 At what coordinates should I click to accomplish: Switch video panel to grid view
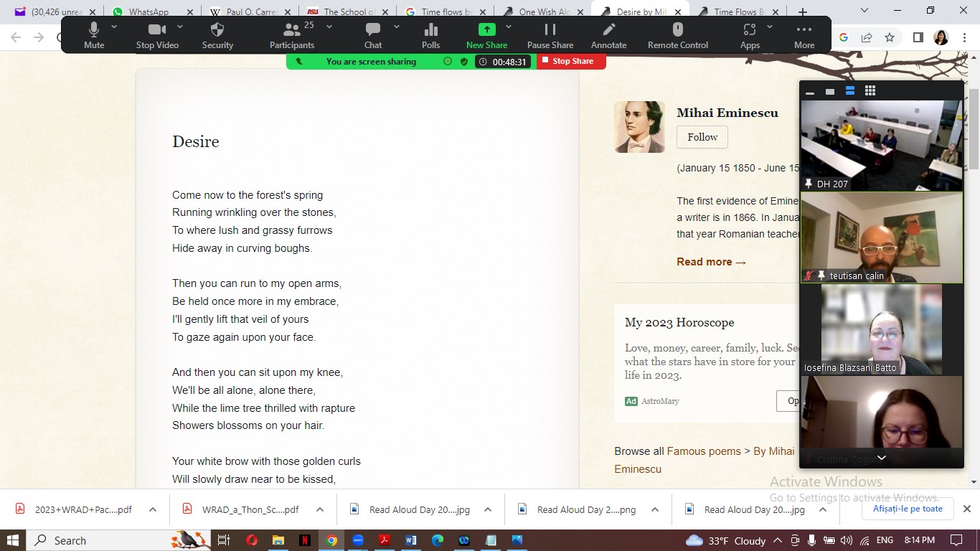coord(870,91)
